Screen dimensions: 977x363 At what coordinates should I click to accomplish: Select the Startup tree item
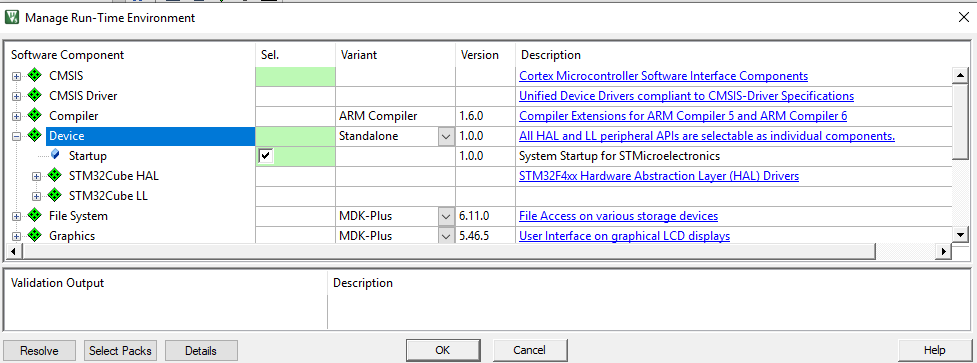(x=87, y=156)
